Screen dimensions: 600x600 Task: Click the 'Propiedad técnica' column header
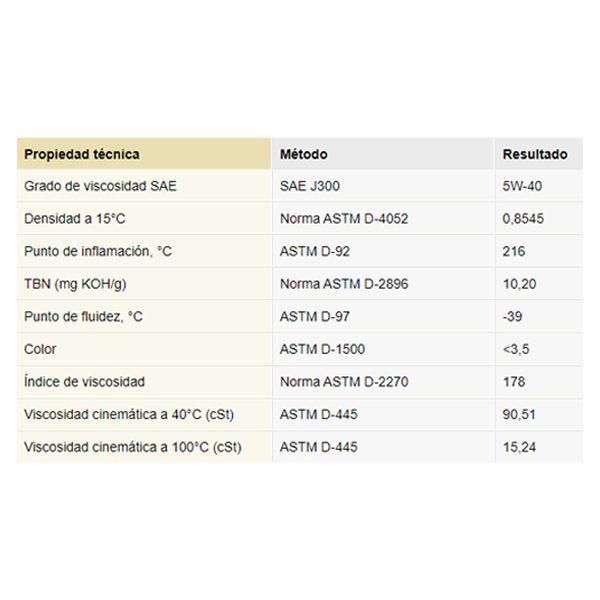(x=82, y=155)
